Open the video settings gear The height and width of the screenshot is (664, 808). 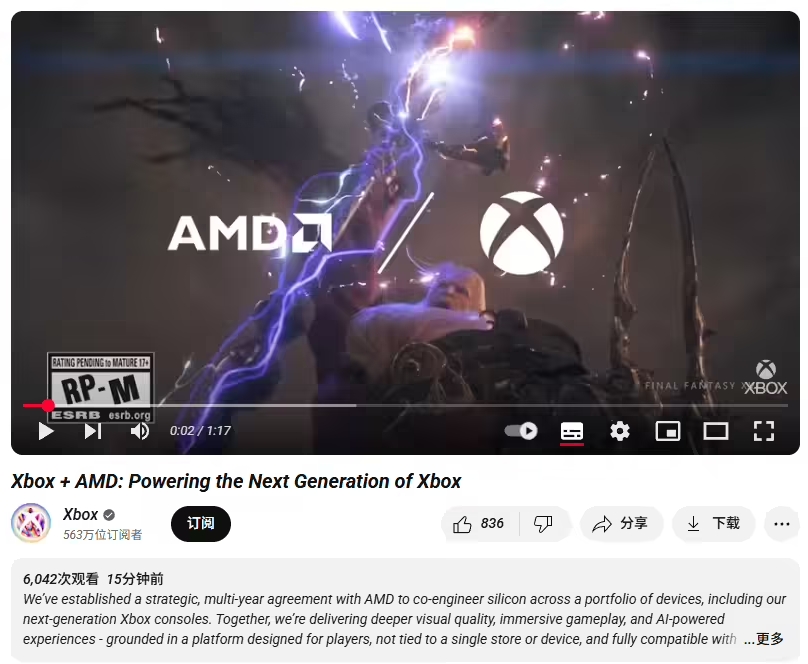click(x=619, y=431)
